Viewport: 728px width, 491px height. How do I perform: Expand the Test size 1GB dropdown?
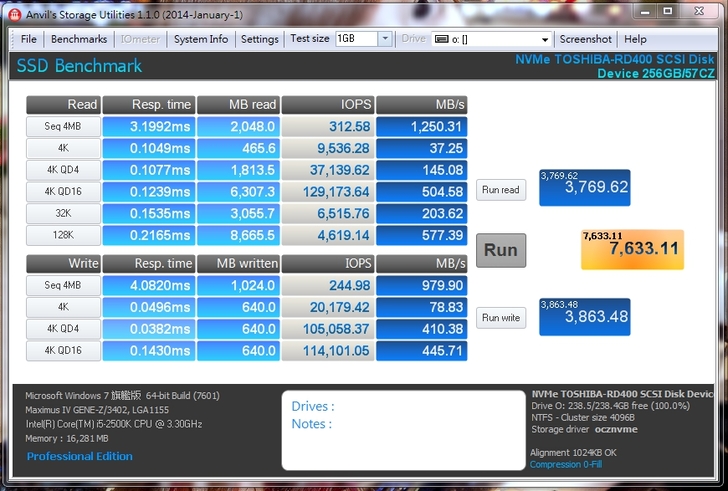(x=385, y=39)
